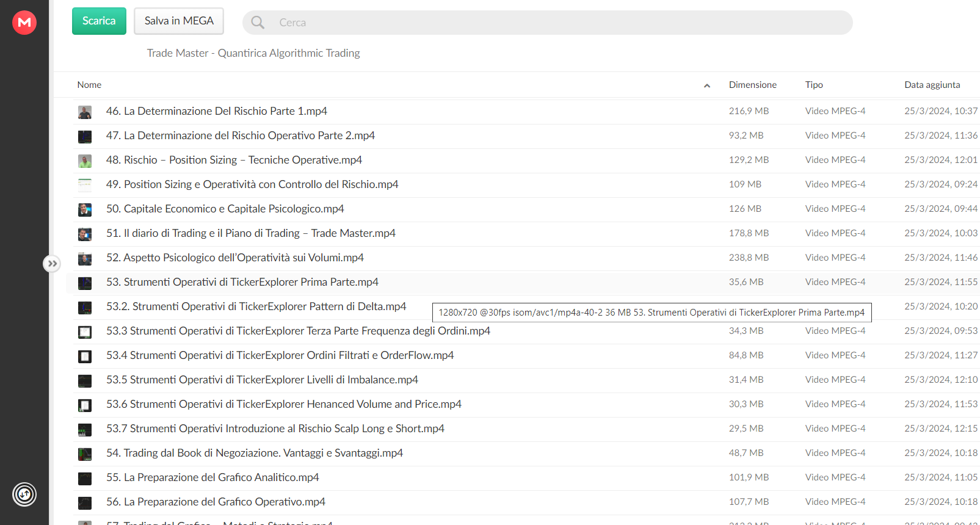Click the 84,8 MB size cell
This screenshot has height=525, width=980.
746,355
